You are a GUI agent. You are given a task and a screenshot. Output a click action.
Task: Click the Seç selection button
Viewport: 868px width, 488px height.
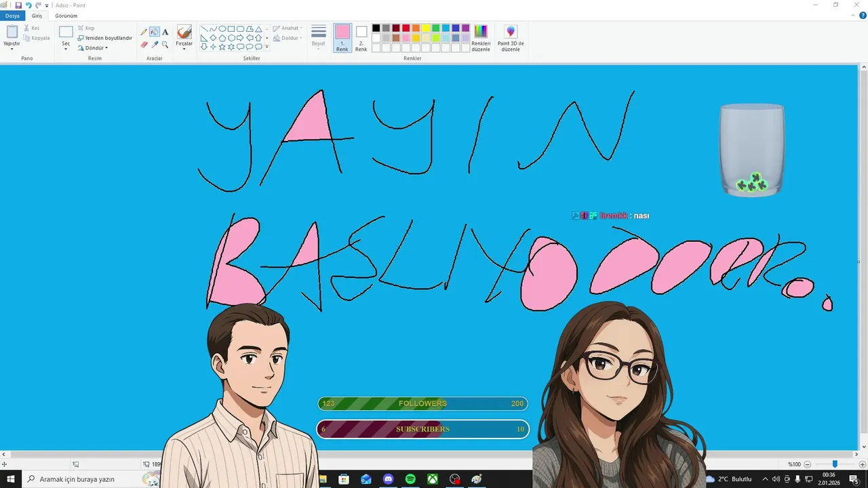(66, 38)
